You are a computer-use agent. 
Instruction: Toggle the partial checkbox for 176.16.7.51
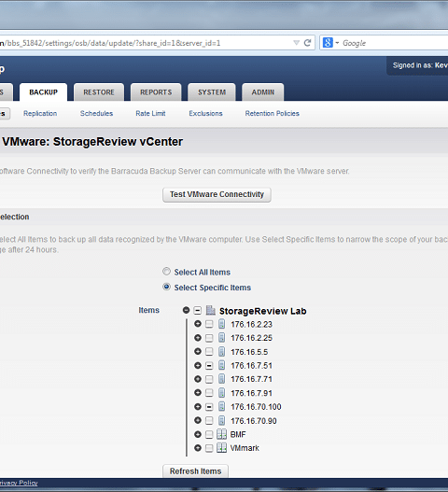(209, 366)
